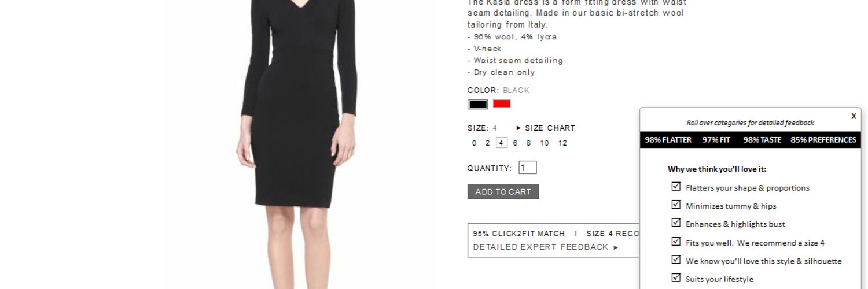Select the 85% Preferences category
The width and height of the screenshot is (868, 289).
(x=823, y=140)
